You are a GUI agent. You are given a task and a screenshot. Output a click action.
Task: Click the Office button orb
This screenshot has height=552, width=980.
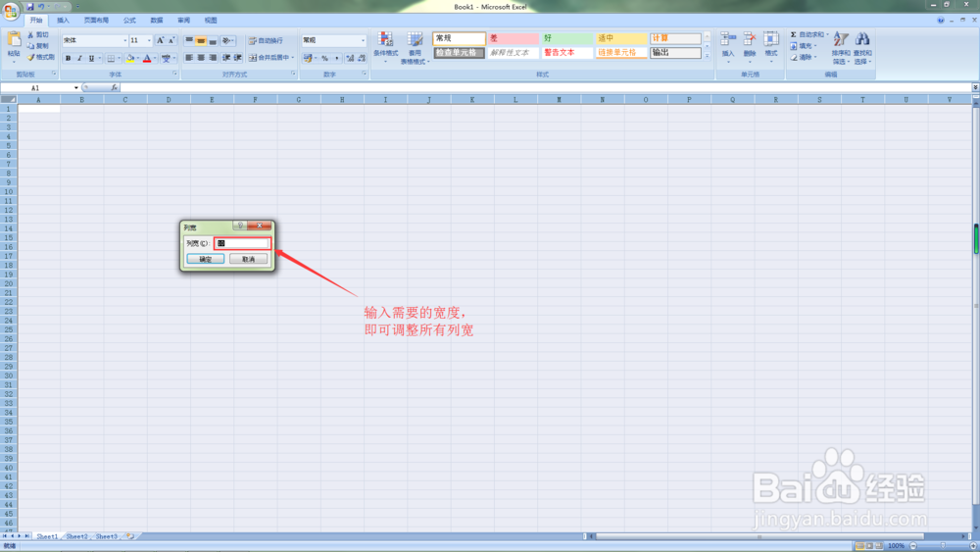coord(11,10)
